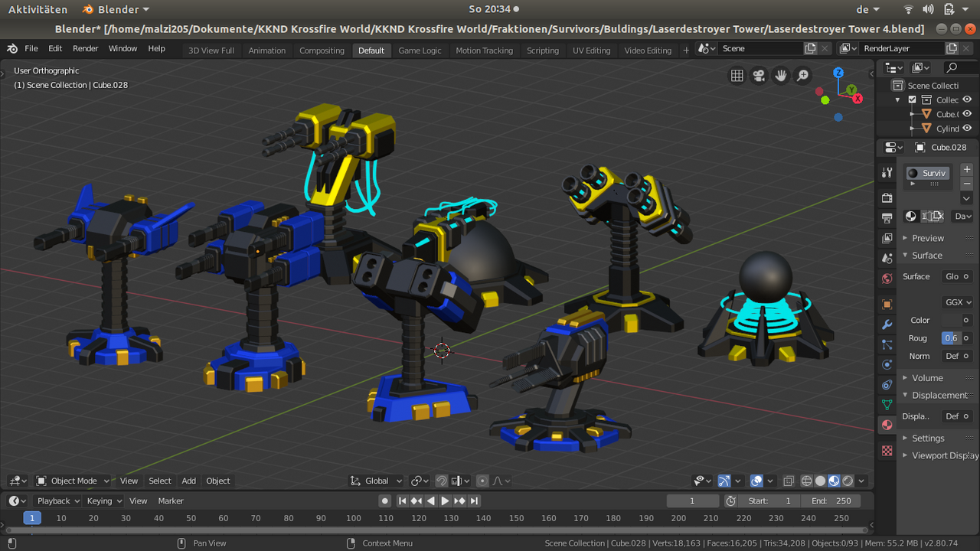Toggle visibility of the Collection in outliner

[967, 99]
